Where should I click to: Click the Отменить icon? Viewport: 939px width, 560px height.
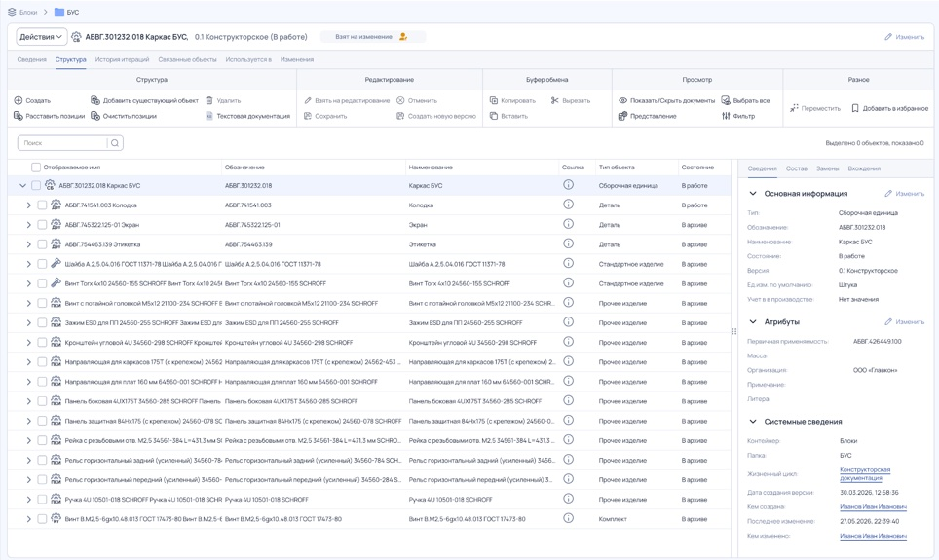tap(400, 100)
